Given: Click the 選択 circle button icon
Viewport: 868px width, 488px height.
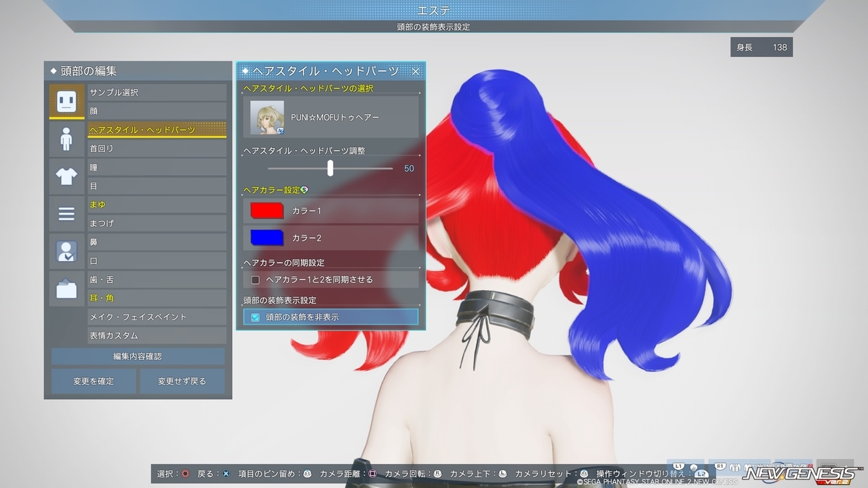Looking at the screenshot, I should [x=186, y=474].
